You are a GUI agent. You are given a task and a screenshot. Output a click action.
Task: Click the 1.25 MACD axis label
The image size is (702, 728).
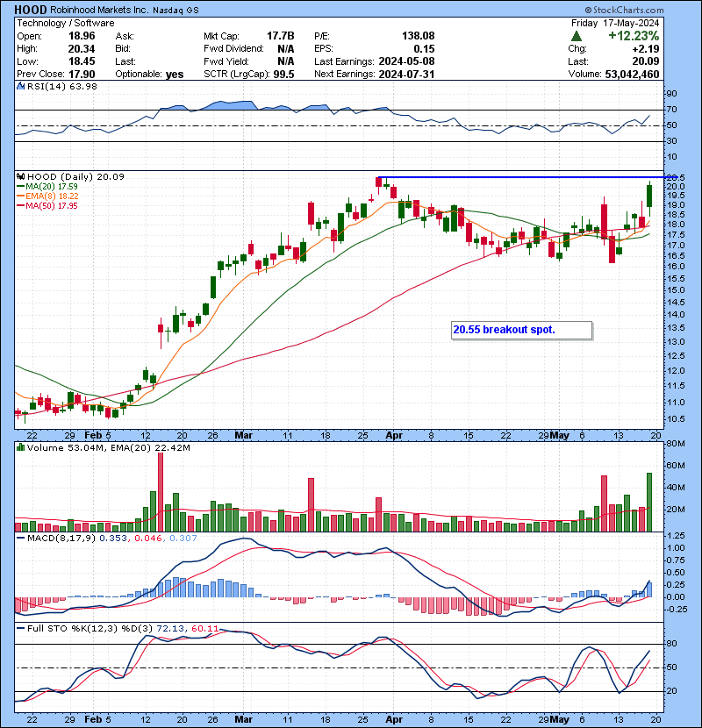pyautogui.click(x=676, y=536)
